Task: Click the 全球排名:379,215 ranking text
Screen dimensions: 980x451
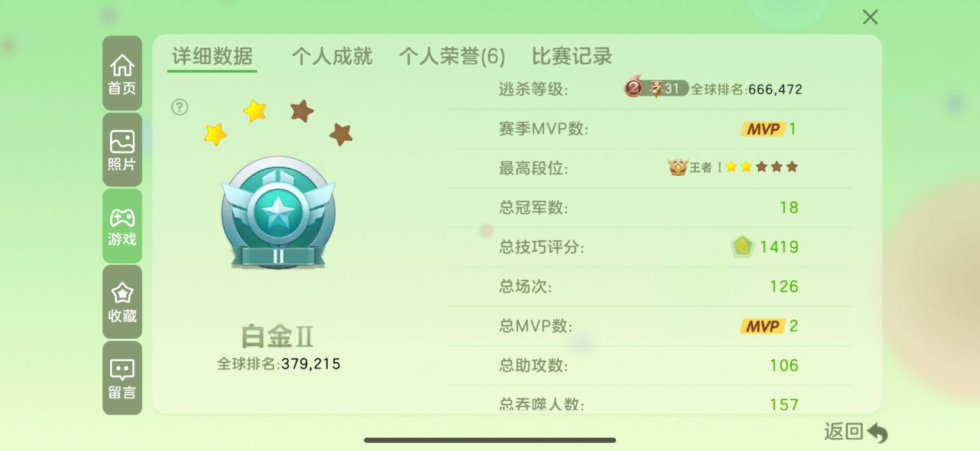Action: tap(279, 364)
